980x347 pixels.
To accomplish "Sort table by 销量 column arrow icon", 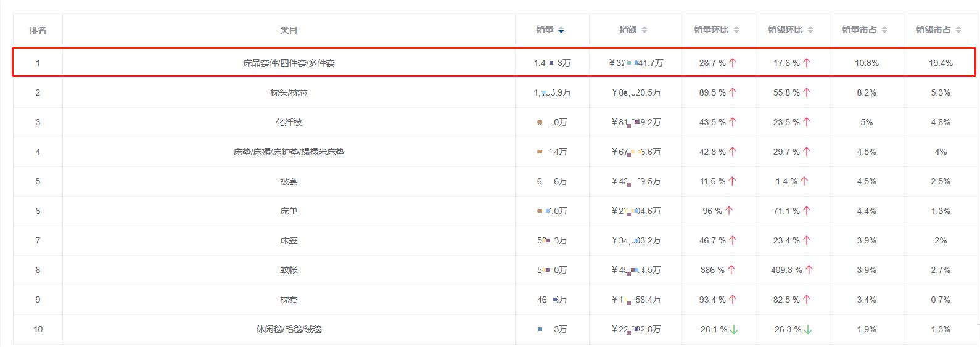I will [561, 30].
